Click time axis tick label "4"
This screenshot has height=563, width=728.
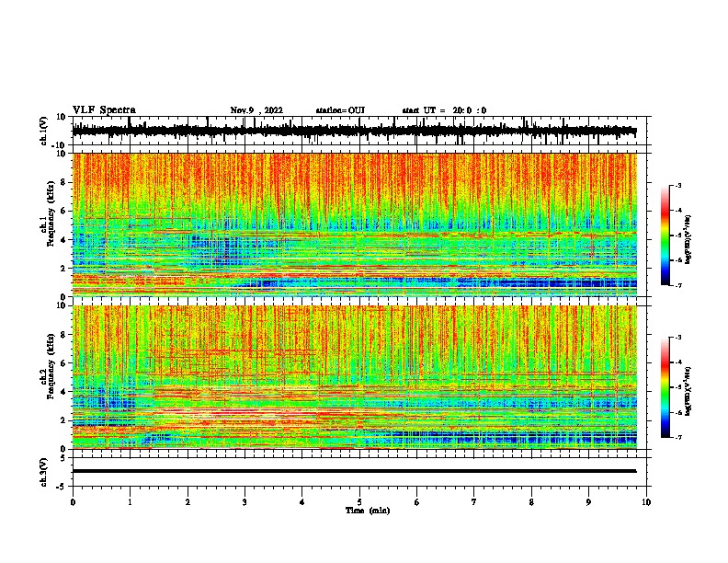pos(302,501)
